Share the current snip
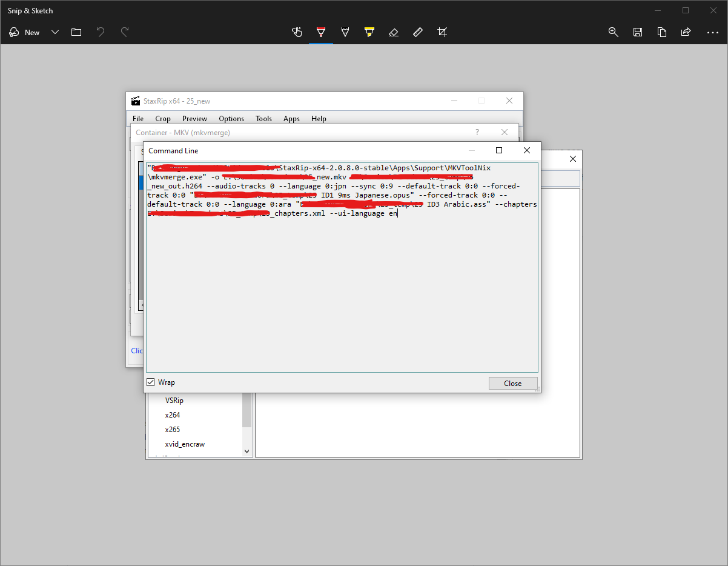Viewport: 728px width, 566px height. (x=686, y=32)
